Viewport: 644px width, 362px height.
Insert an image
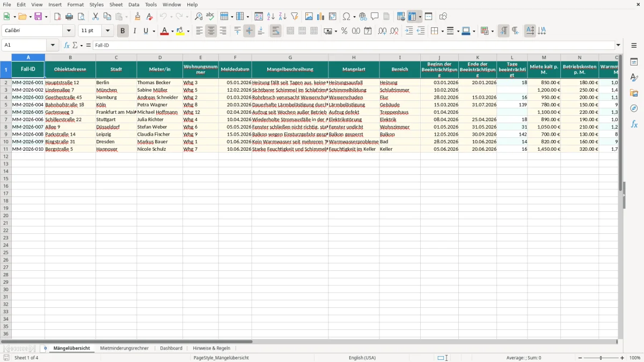pos(309,17)
